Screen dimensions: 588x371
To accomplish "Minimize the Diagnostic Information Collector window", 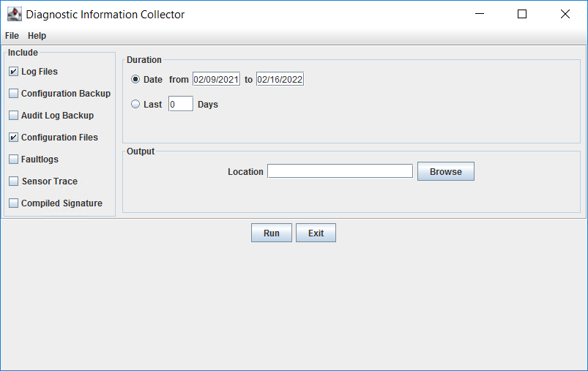I will [x=480, y=14].
